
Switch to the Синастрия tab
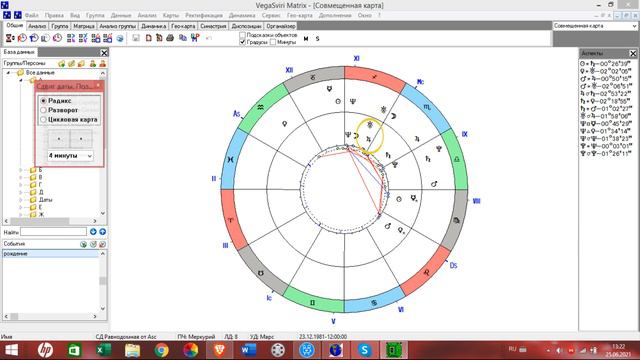(213, 26)
